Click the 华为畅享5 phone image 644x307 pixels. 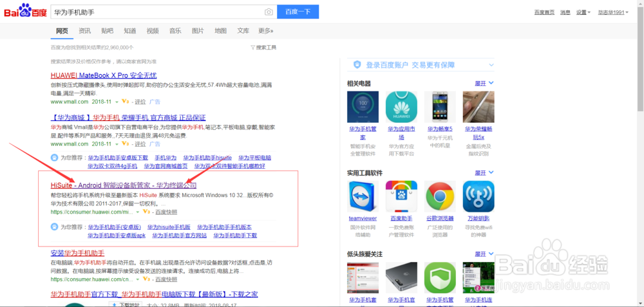[440, 107]
